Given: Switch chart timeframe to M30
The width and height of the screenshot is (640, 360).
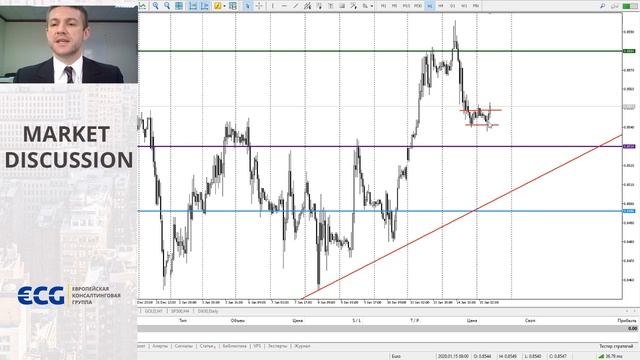Looking at the screenshot, I should tap(418, 6).
